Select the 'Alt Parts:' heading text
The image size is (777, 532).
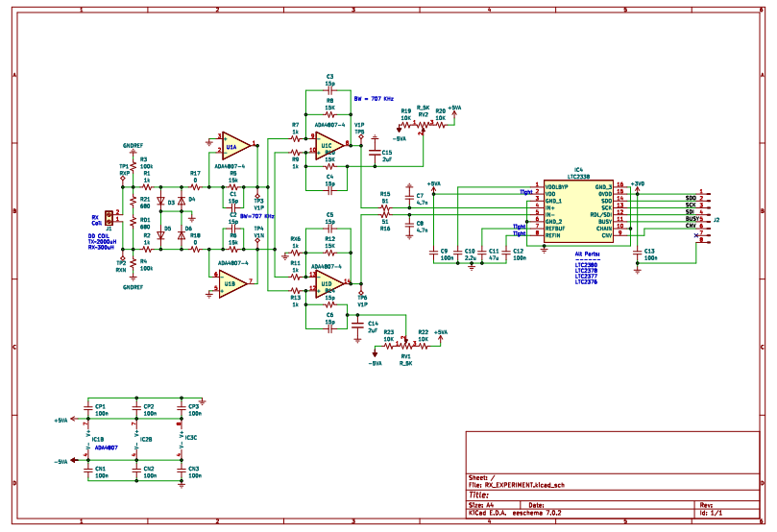click(x=587, y=254)
